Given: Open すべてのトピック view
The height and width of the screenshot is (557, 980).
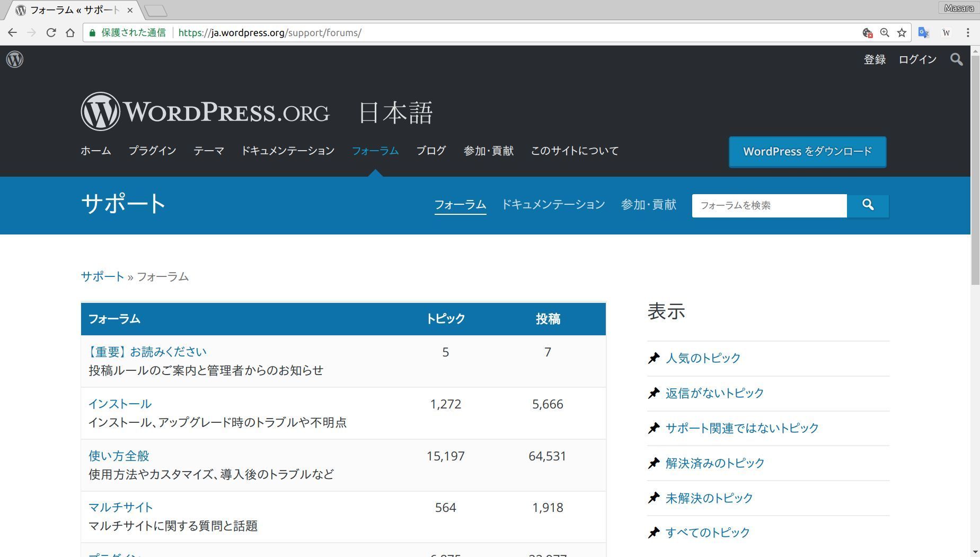Looking at the screenshot, I should coord(708,533).
